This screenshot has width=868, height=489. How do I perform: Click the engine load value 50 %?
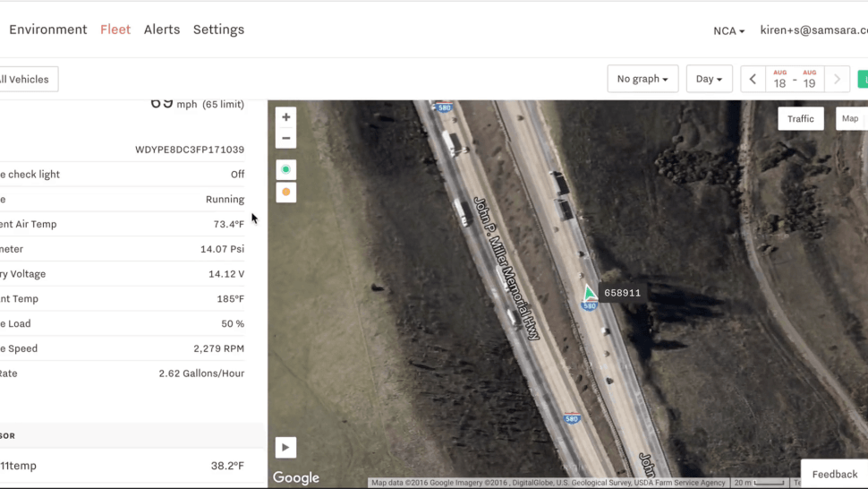point(233,324)
